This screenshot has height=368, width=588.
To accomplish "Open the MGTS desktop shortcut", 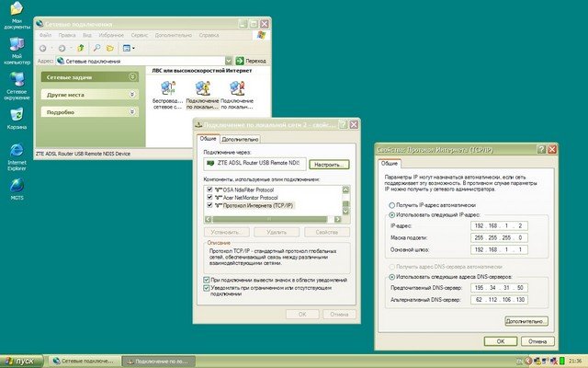I will coord(17,185).
